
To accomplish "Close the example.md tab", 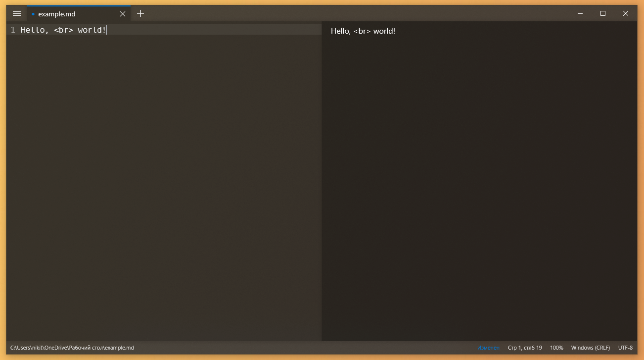I will pos(123,14).
